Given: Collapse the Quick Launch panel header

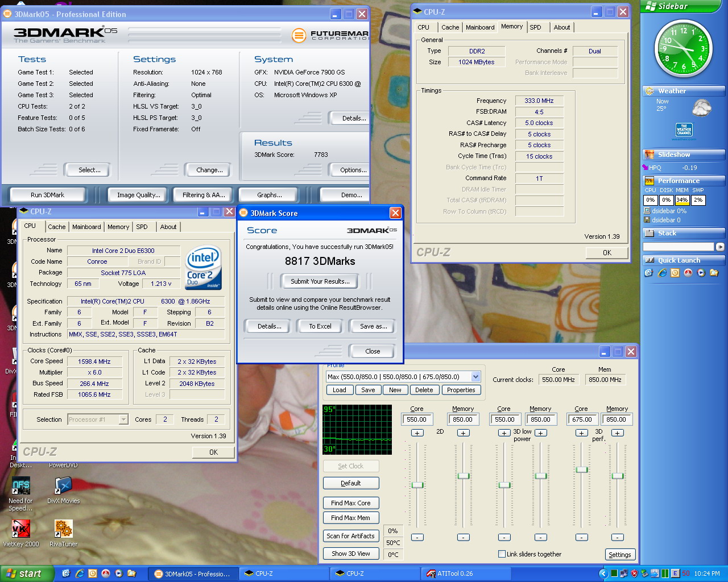Looking at the screenshot, I should click(x=684, y=260).
